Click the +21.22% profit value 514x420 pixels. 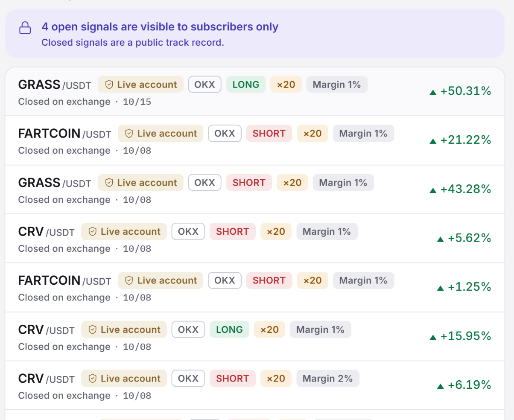point(466,140)
